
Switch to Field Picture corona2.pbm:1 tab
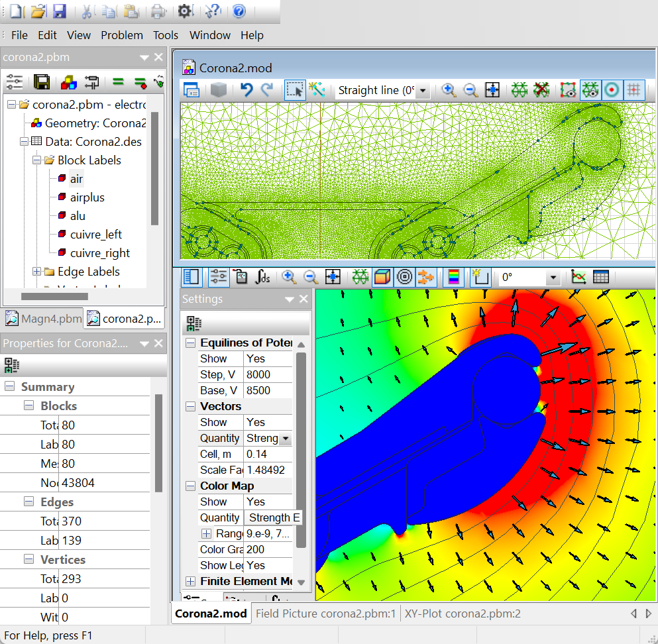(x=325, y=614)
